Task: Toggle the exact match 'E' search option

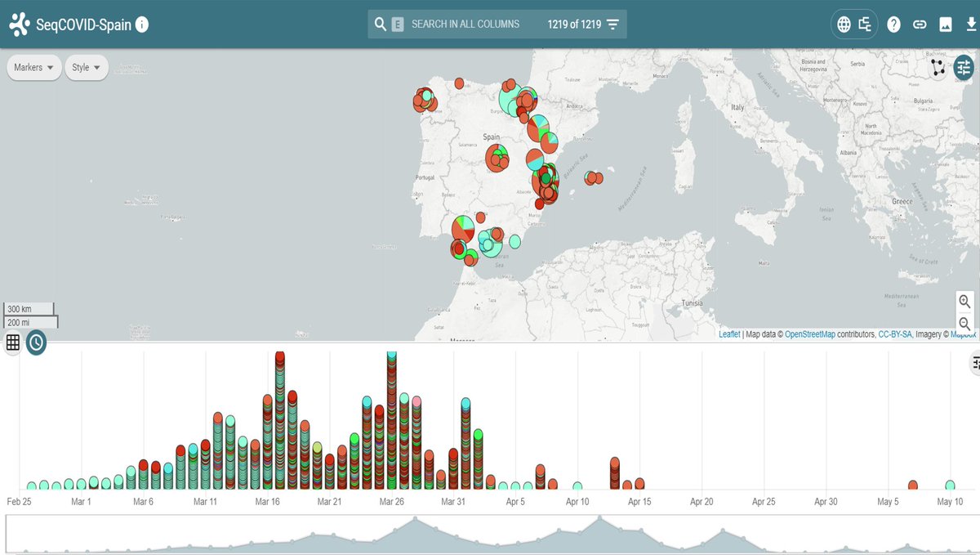Action: [398, 25]
